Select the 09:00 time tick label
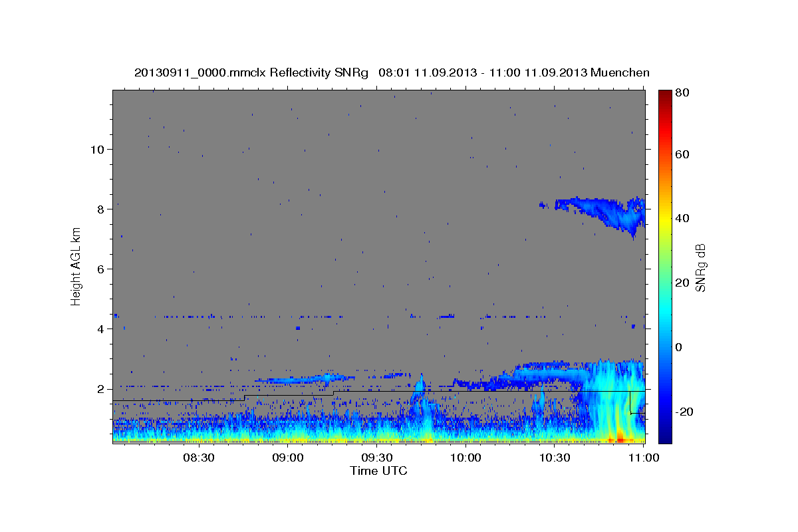 coord(288,458)
